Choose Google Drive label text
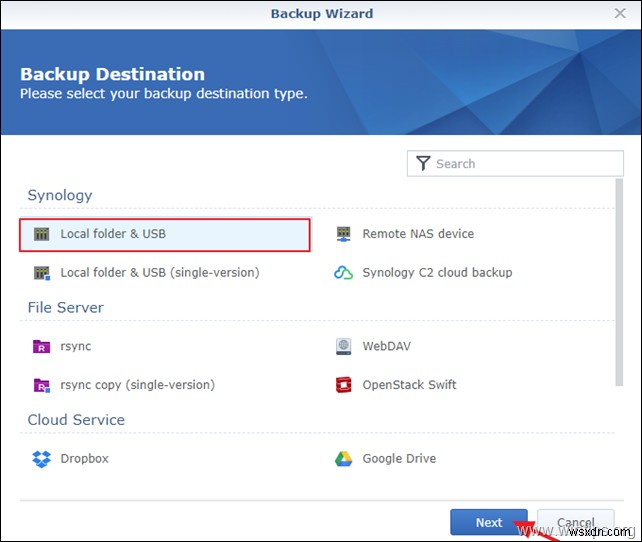Screen dimensions: 642x542 coord(399,458)
